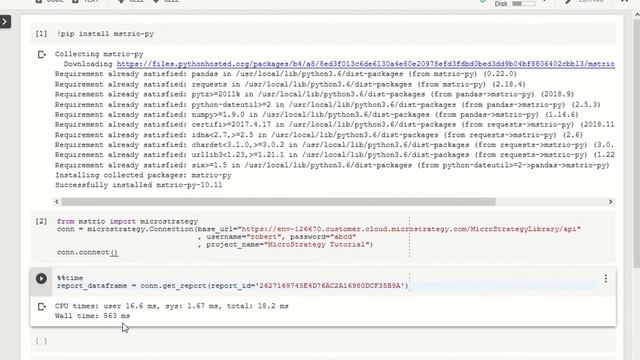Click the 'Requirement already satisfied: idna' line
This screenshot has width=640, height=360.
(319, 135)
